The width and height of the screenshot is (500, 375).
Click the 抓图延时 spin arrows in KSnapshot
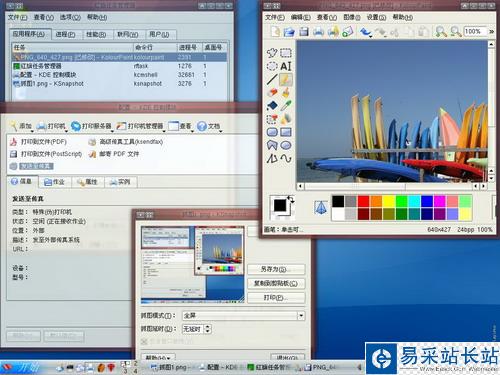208,329
